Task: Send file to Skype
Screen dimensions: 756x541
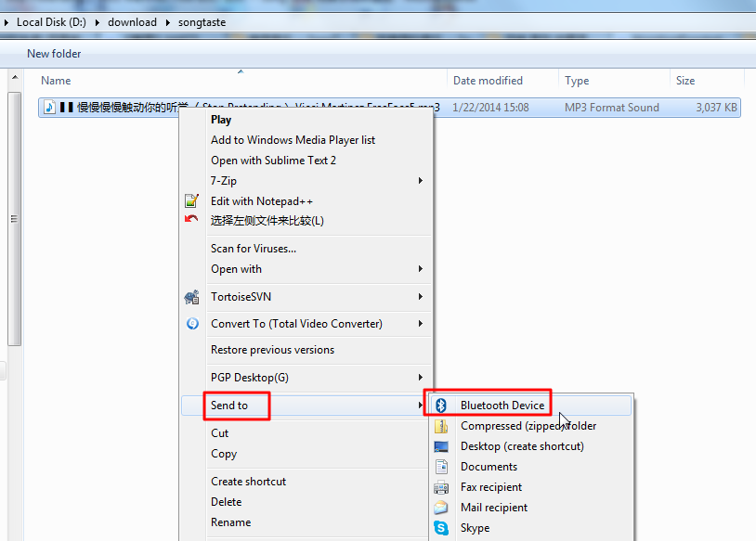Action: coord(475,528)
